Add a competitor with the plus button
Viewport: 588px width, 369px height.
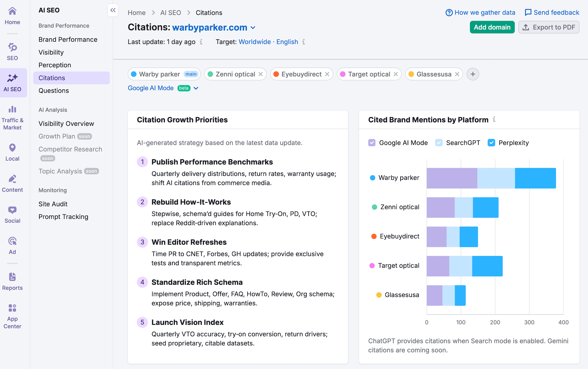473,74
